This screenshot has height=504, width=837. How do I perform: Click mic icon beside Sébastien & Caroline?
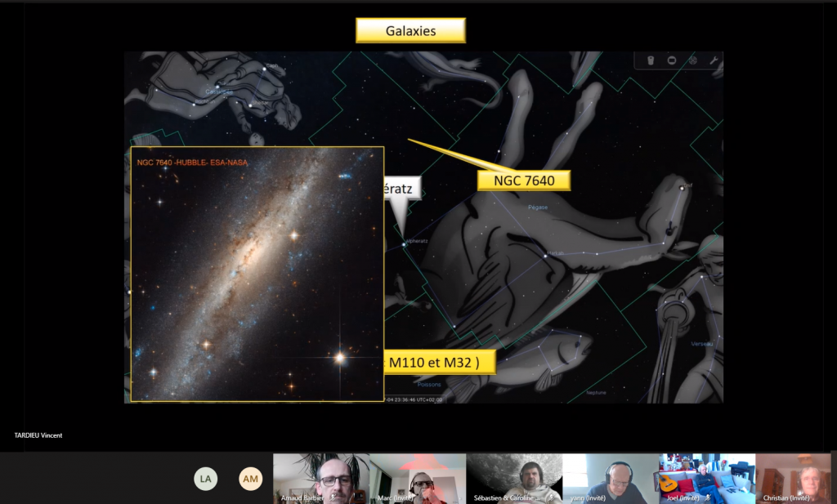[552, 497]
